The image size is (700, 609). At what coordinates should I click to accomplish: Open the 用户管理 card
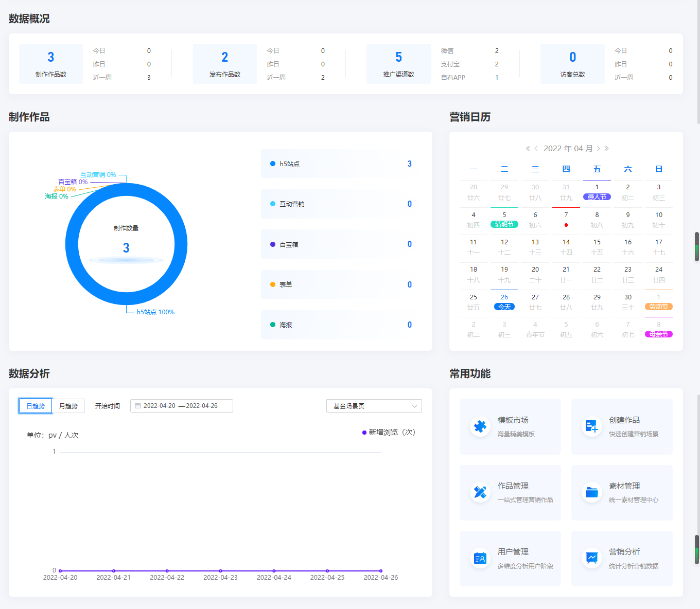click(510, 558)
